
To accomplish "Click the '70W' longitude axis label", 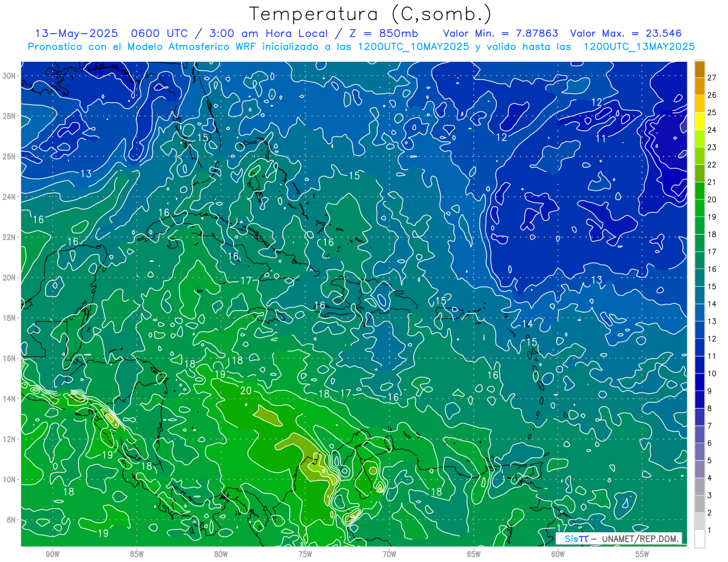I will point(389,554).
